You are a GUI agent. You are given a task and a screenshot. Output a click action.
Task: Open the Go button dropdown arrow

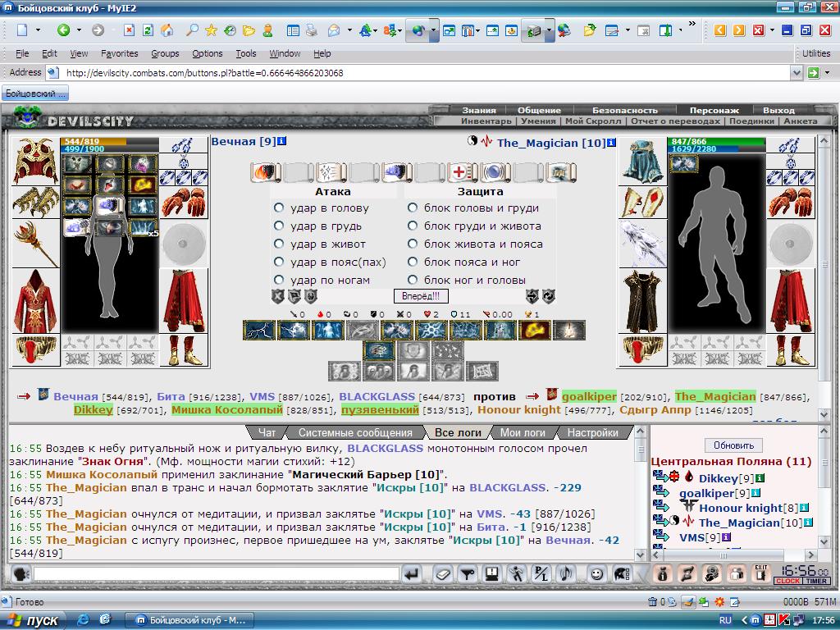tap(827, 72)
